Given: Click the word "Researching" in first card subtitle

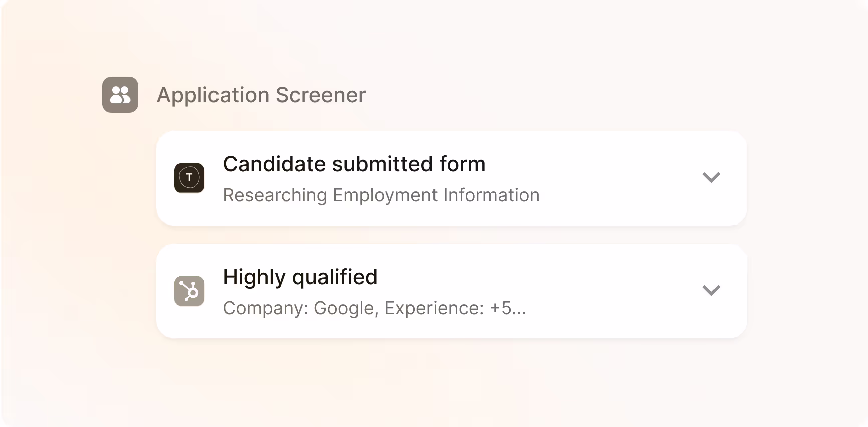Looking at the screenshot, I should pyautogui.click(x=275, y=195).
